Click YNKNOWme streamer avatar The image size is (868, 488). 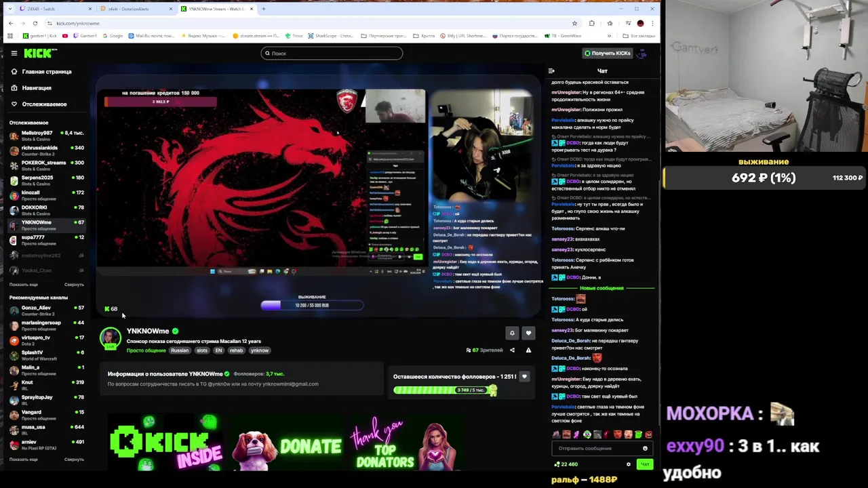111,338
